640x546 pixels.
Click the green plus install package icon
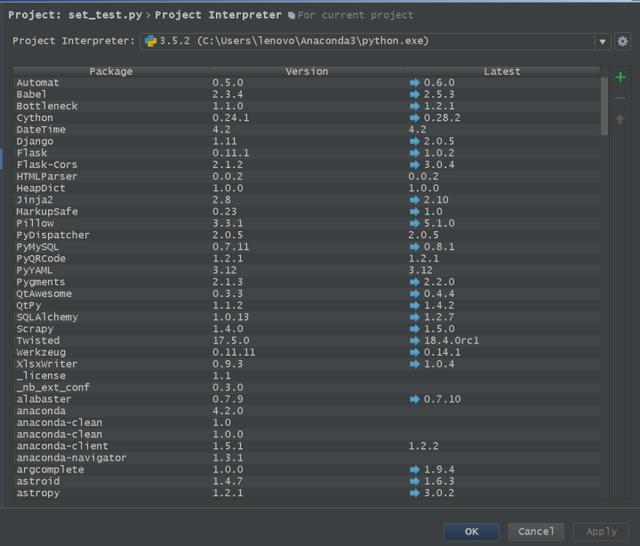pyautogui.click(x=621, y=77)
